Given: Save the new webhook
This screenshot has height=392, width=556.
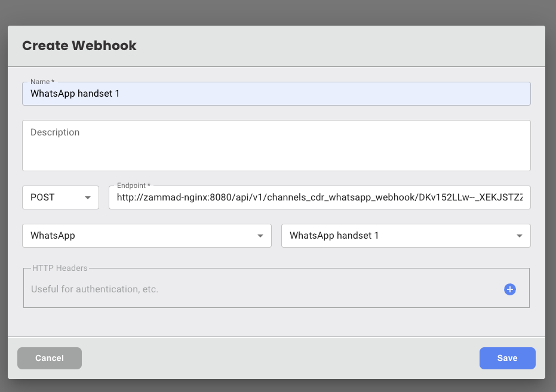Looking at the screenshot, I should [507, 358].
